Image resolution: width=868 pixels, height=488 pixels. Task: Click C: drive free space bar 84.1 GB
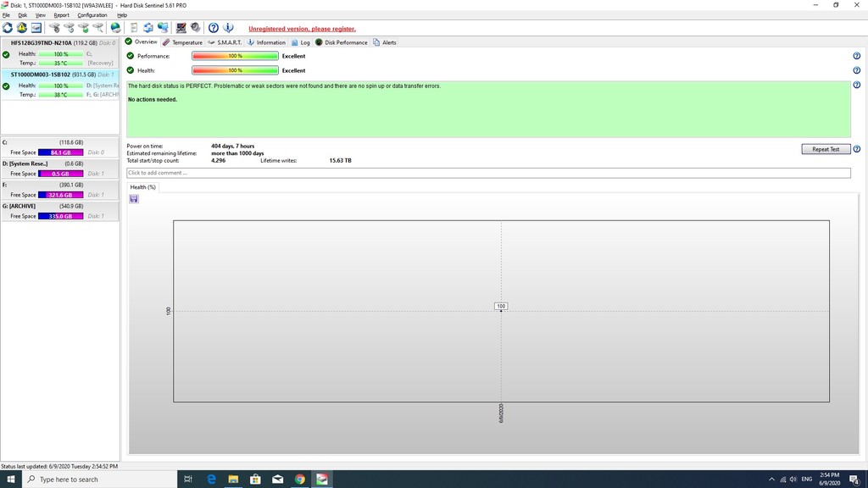(61, 152)
